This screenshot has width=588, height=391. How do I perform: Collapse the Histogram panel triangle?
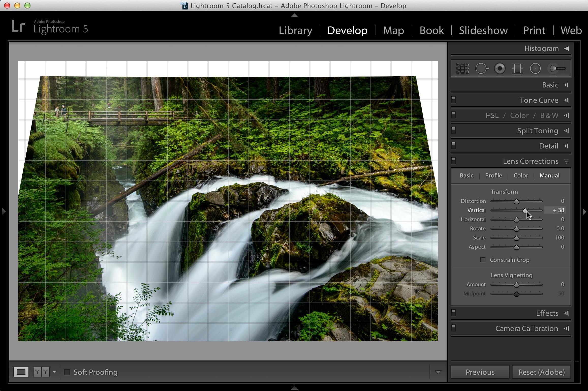click(x=566, y=48)
